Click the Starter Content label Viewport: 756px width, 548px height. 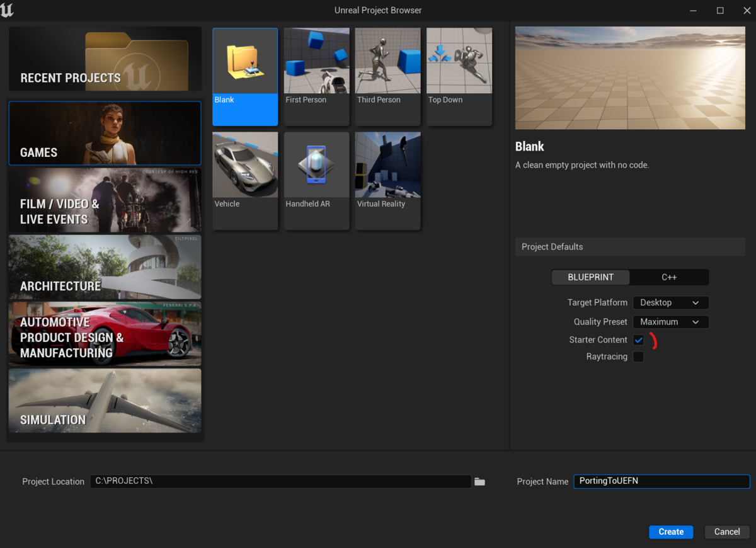[x=598, y=340]
